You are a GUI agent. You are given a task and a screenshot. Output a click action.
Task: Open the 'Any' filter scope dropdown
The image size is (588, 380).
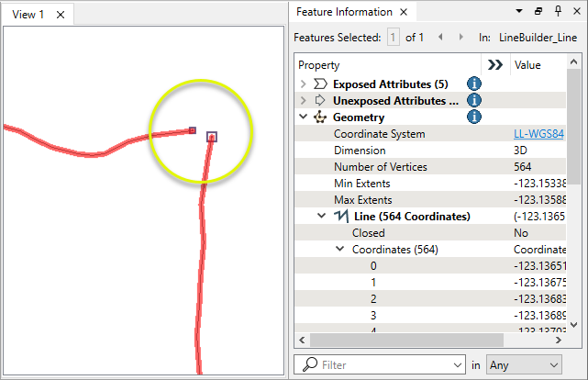point(525,364)
